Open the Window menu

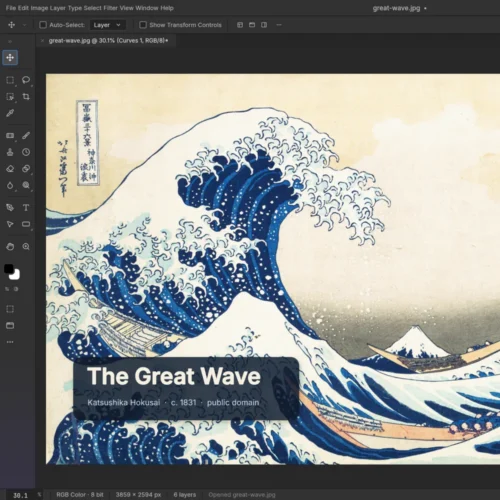point(147,8)
